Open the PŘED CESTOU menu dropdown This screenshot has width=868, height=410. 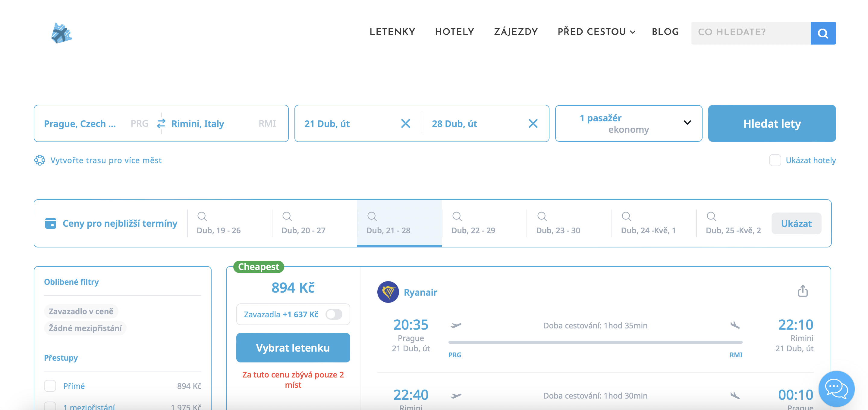pos(596,32)
